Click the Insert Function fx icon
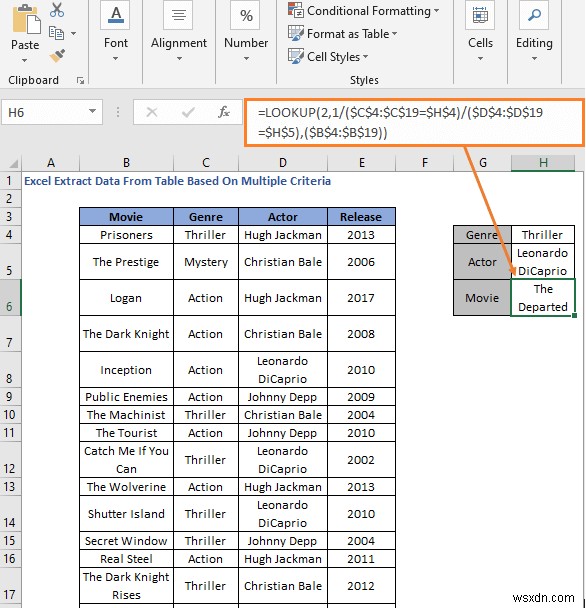 [x=223, y=112]
